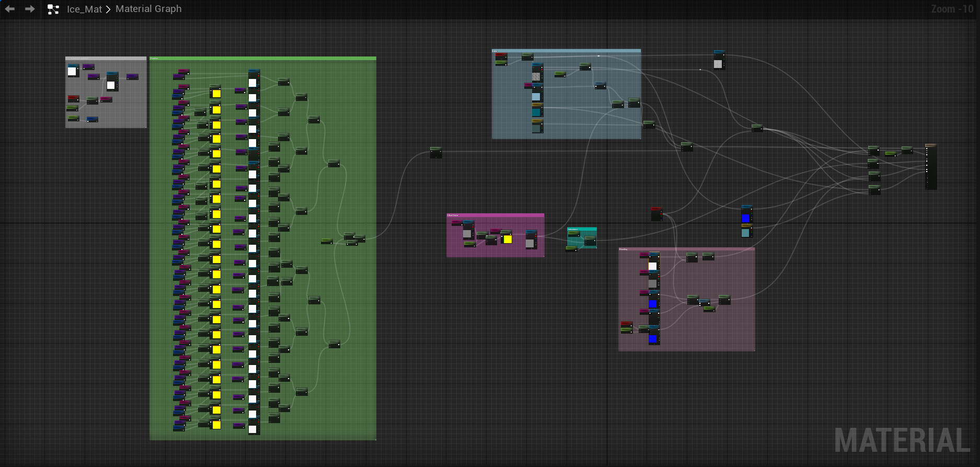The height and width of the screenshot is (467, 980).
Task: Select the yellow-preview node in Offset Noise
Action: pos(506,237)
